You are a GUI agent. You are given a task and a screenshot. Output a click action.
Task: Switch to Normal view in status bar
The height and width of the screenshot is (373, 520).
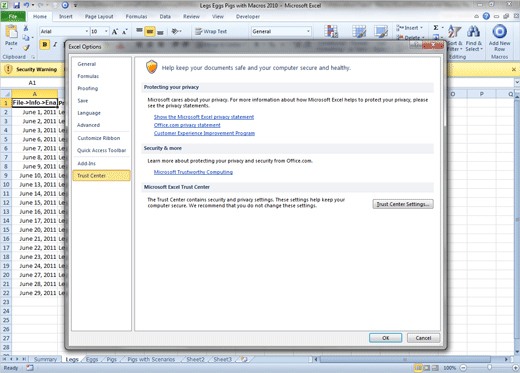pos(418,368)
